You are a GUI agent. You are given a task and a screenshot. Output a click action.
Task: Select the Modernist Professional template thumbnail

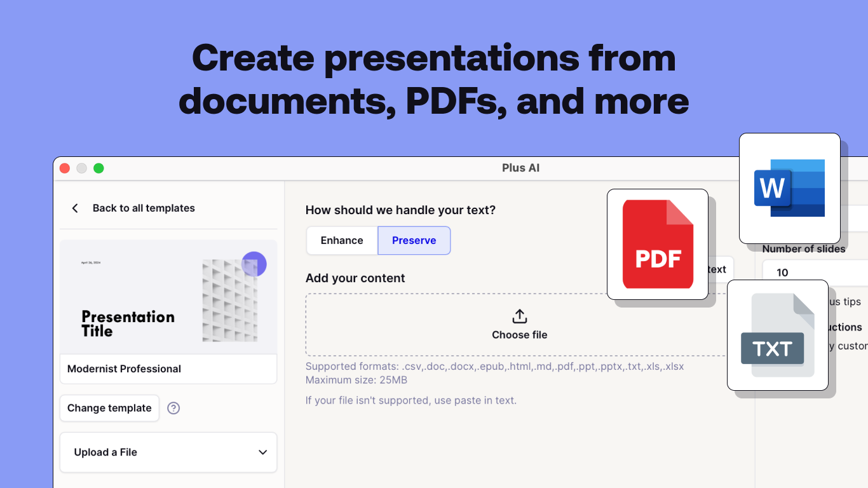(168, 296)
